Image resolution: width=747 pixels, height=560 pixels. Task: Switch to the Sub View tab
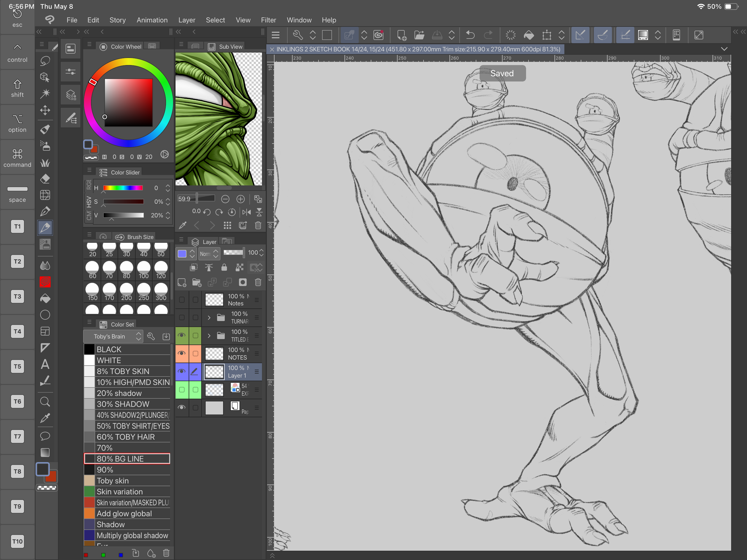[x=225, y=46]
